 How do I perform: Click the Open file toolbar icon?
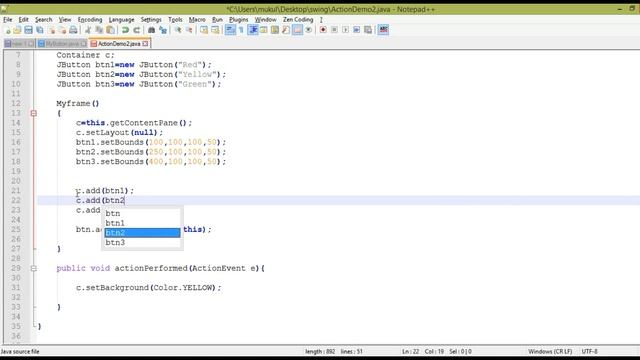click(x=17, y=30)
